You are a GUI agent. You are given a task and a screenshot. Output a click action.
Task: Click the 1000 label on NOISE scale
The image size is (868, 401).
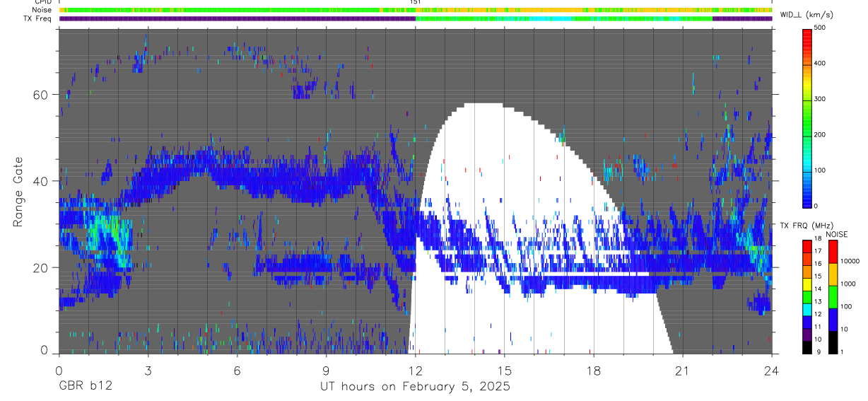tap(848, 284)
